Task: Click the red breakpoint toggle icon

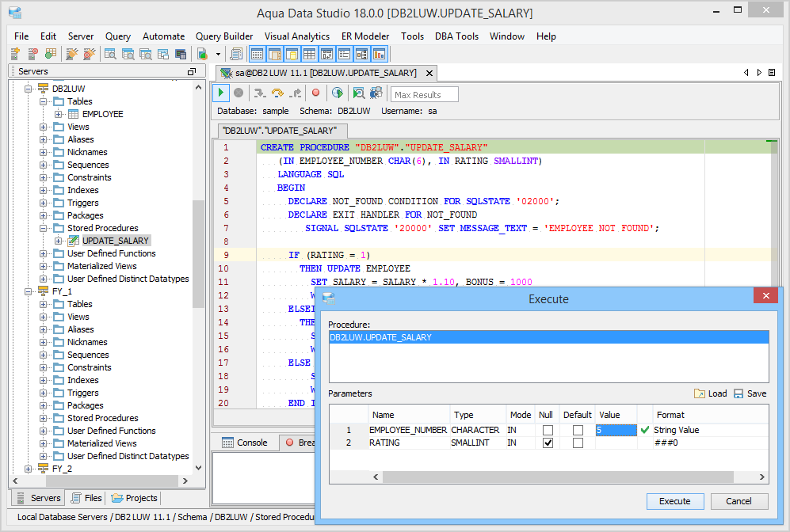Action: [x=315, y=93]
